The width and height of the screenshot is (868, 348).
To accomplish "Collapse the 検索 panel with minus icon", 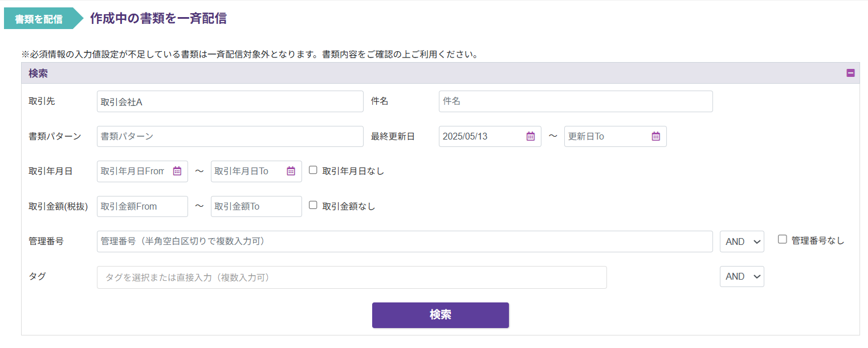I will point(850,73).
